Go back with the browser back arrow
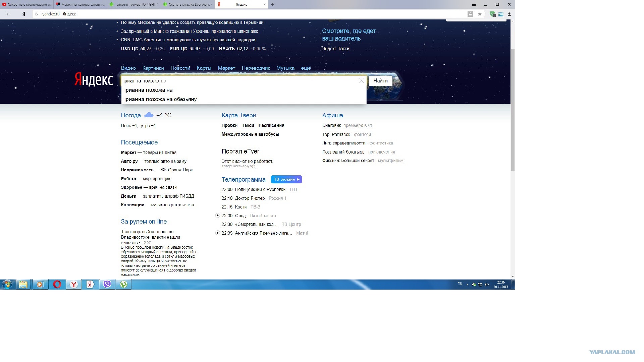 (8, 14)
